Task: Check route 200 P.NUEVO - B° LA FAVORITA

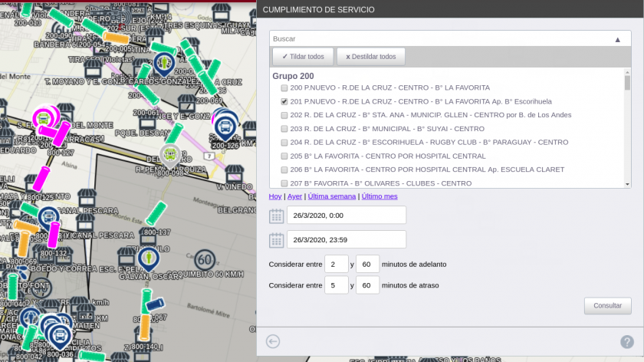Action: [284, 87]
